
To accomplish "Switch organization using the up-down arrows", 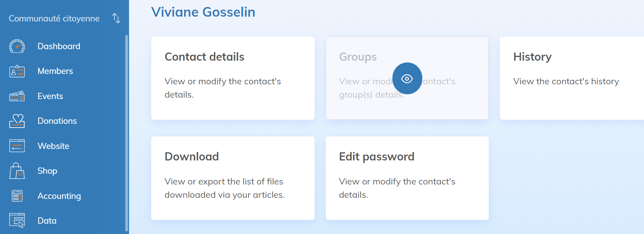I will coord(116,18).
